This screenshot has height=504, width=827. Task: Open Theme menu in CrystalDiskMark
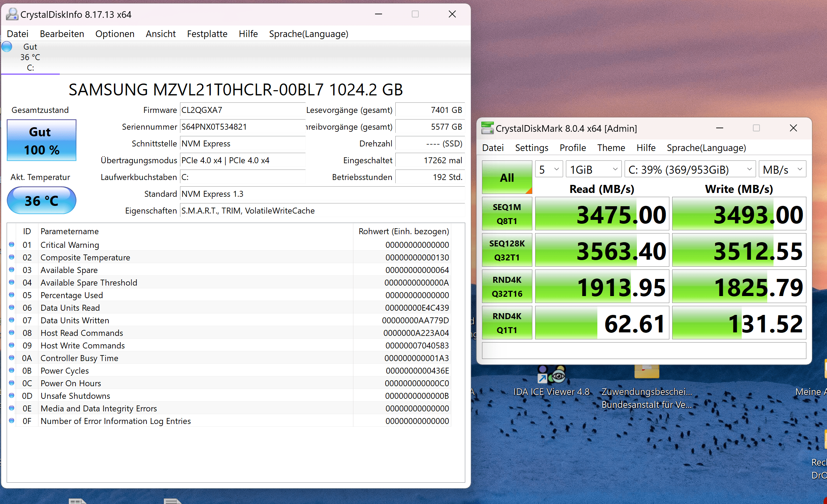pyautogui.click(x=611, y=148)
